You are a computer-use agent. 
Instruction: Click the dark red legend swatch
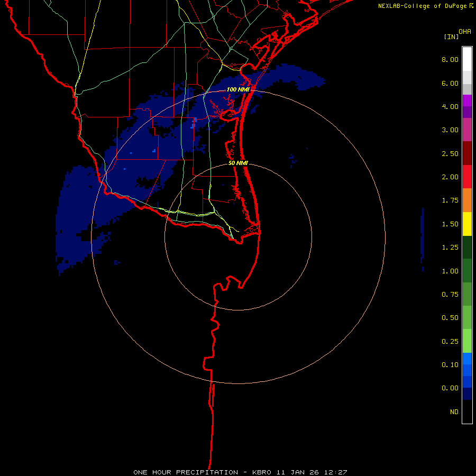467,153
